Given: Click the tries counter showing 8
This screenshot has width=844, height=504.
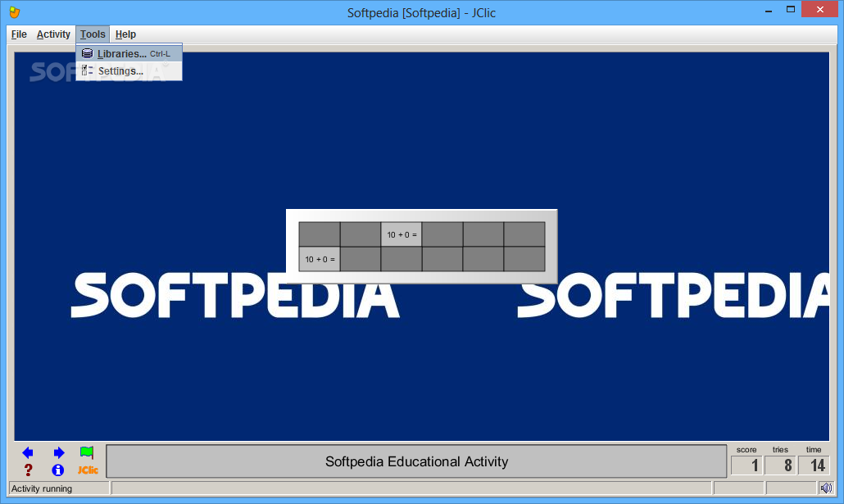Looking at the screenshot, I should click(x=780, y=465).
